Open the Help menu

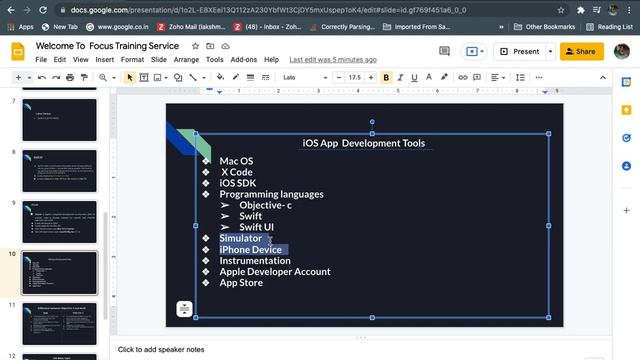point(271,60)
